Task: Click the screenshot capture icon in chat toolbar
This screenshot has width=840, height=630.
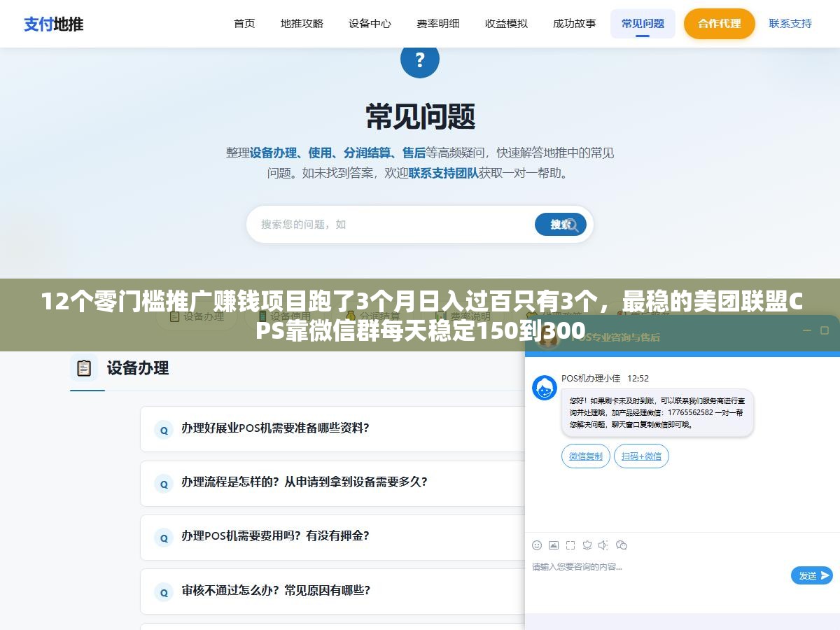Action: 570,545
